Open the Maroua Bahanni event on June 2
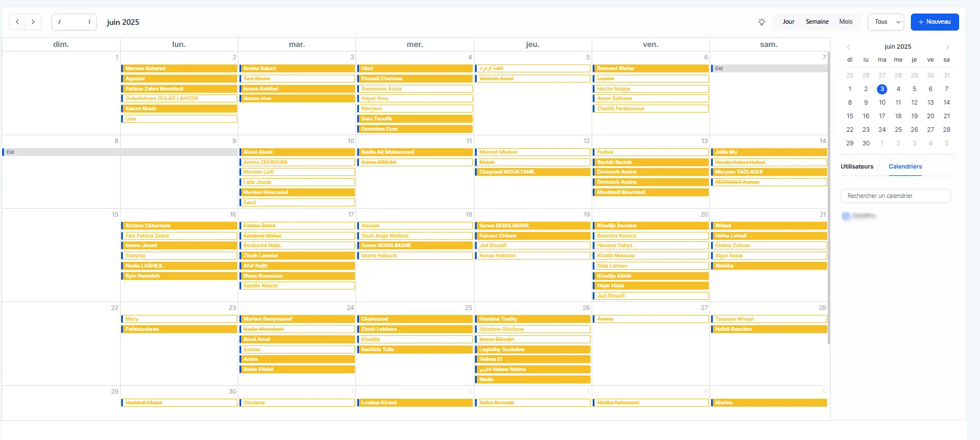Screen dimensions: 980x440 pos(179,68)
